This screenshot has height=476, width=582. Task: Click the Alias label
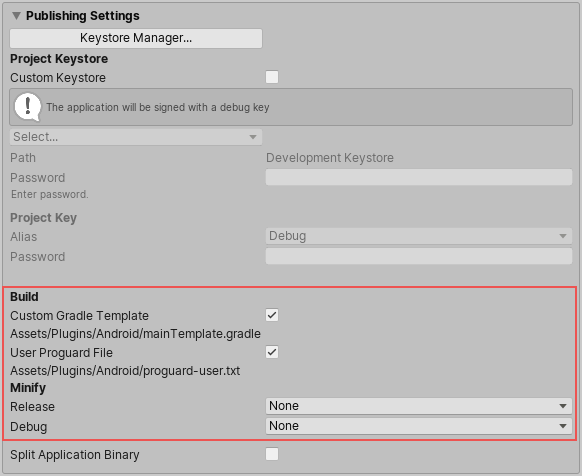tap(23, 237)
